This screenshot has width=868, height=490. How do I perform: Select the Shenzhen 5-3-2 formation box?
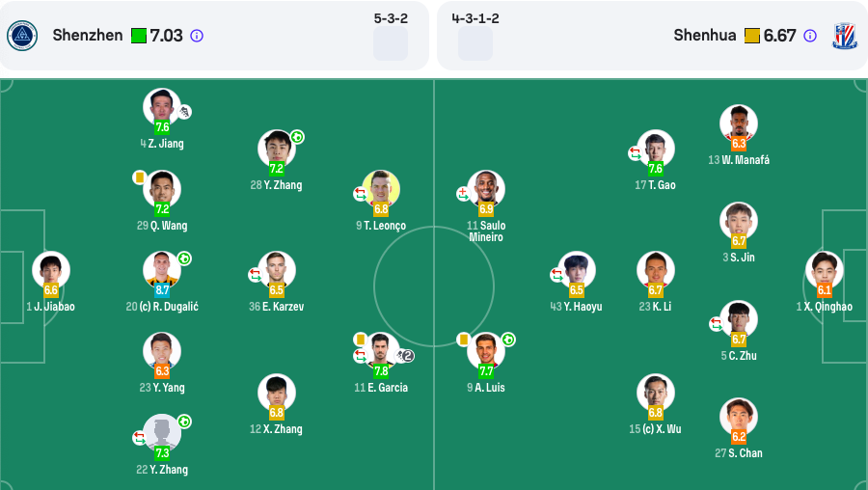(391, 43)
